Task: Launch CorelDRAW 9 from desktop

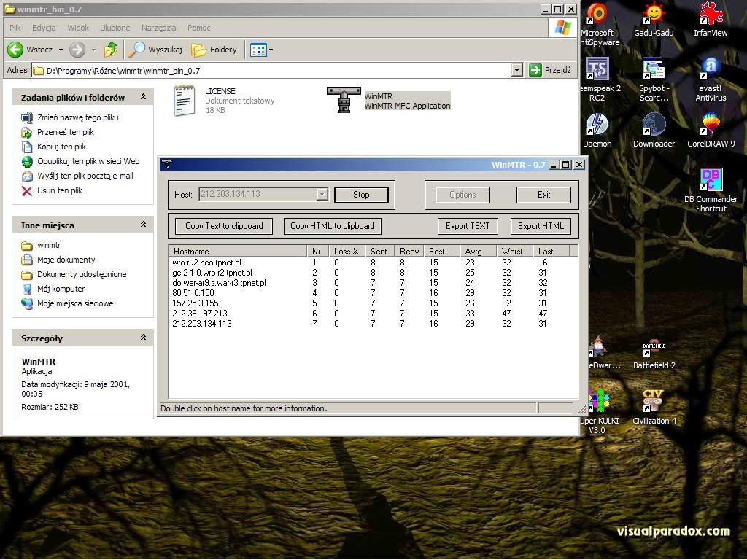Action: point(711,125)
